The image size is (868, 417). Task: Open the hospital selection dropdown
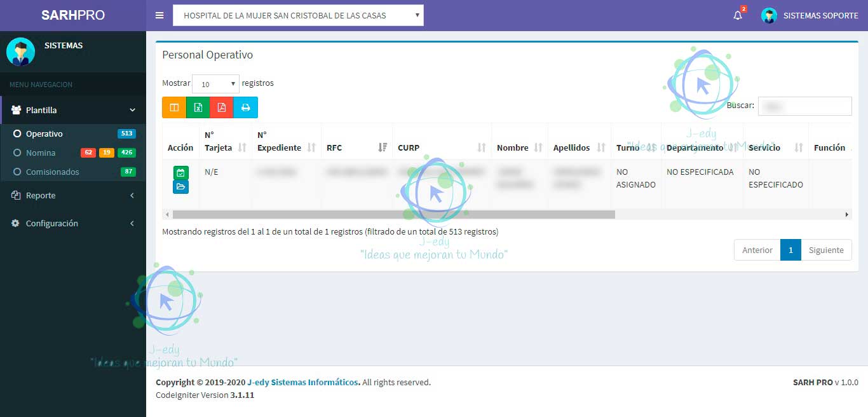(297, 15)
